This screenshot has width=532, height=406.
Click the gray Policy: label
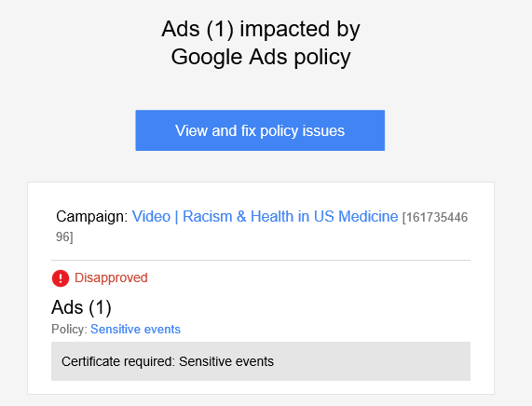coord(70,330)
